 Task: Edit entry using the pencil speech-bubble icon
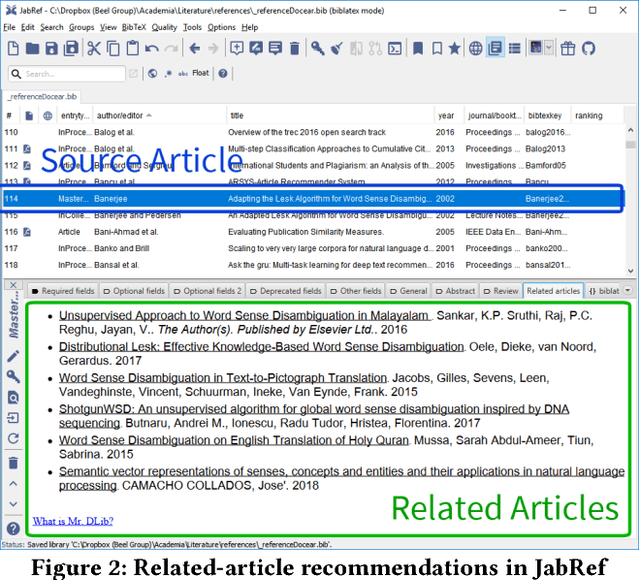tap(256, 48)
